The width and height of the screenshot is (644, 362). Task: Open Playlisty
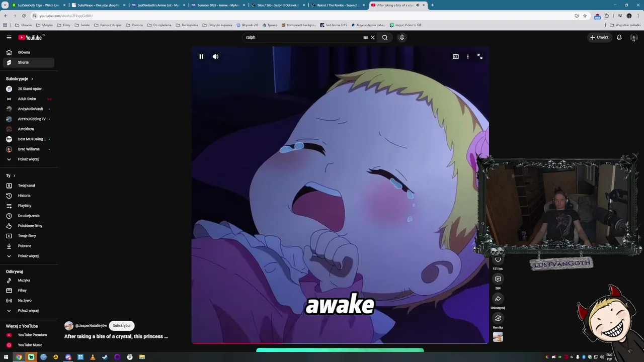pyautogui.click(x=28, y=206)
